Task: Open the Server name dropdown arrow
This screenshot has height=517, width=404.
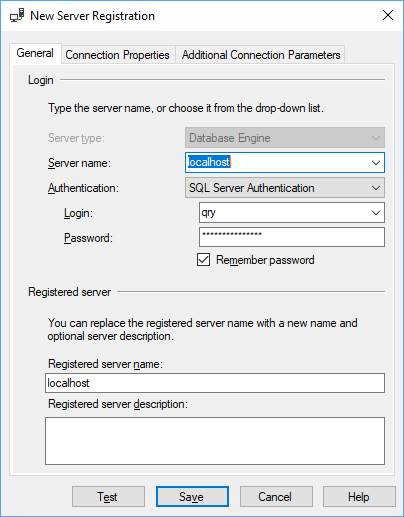Action: tap(376, 163)
